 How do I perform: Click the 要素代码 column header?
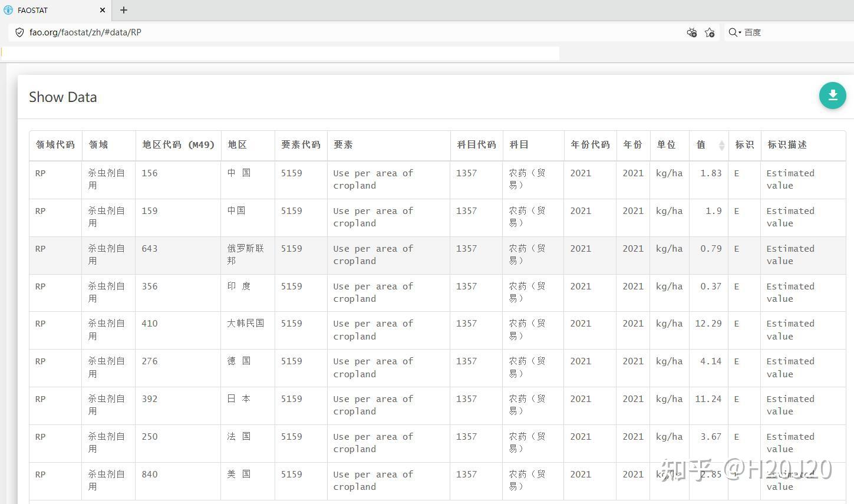301,145
